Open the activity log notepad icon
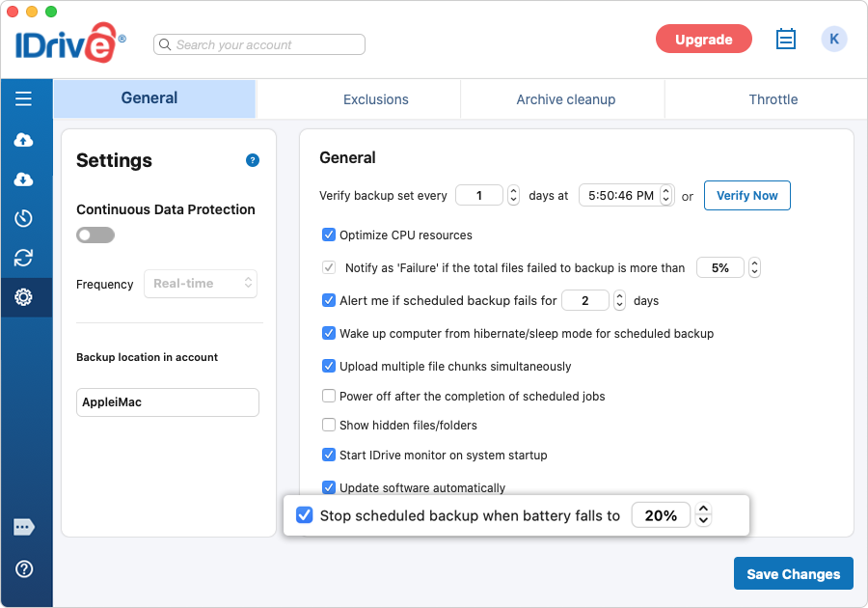Image resolution: width=868 pixels, height=608 pixels. (785, 39)
